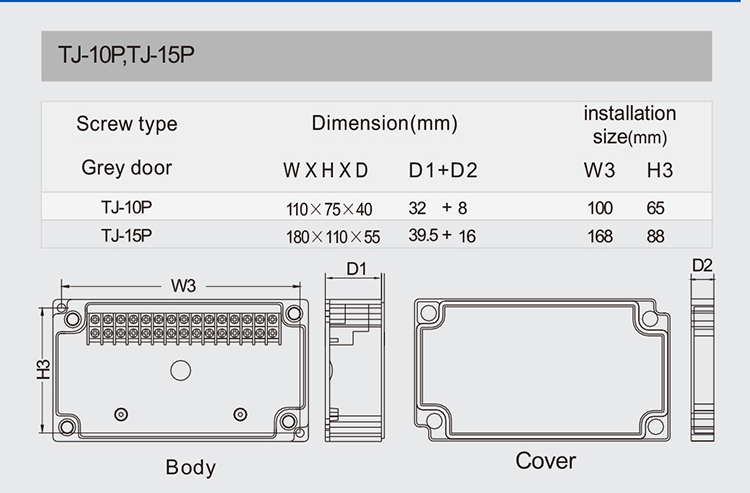Click the D1 side view drawing

(x=357, y=369)
